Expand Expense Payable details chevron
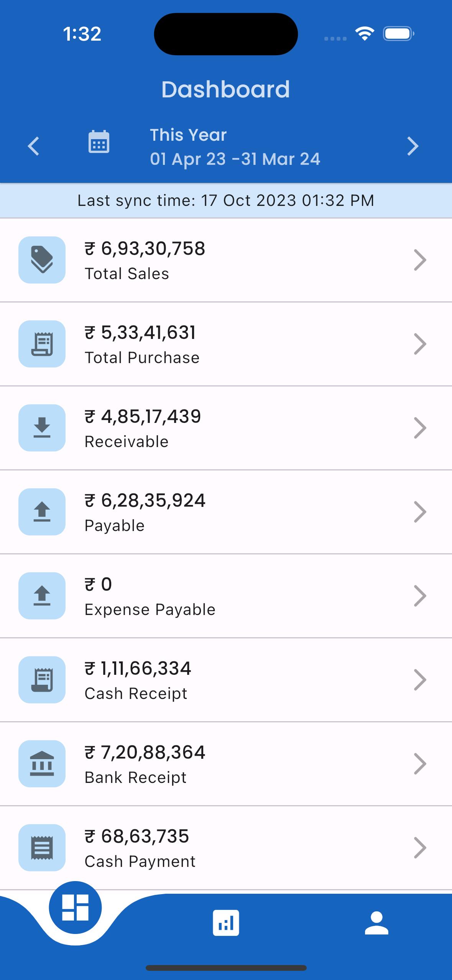This screenshot has width=452, height=980. click(x=420, y=596)
